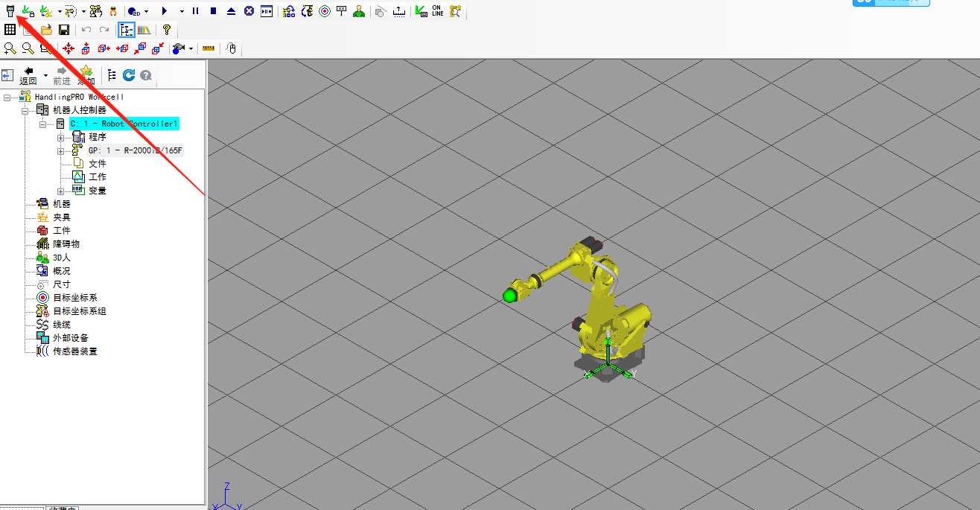Expand the 变量 variables node
The height and width of the screenshot is (510, 980).
tap(61, 191)
